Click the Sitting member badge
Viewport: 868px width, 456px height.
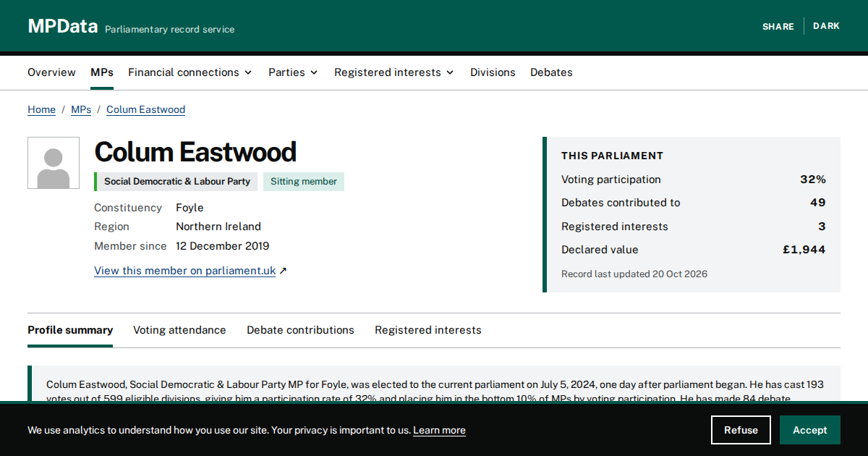coord(304,182)
